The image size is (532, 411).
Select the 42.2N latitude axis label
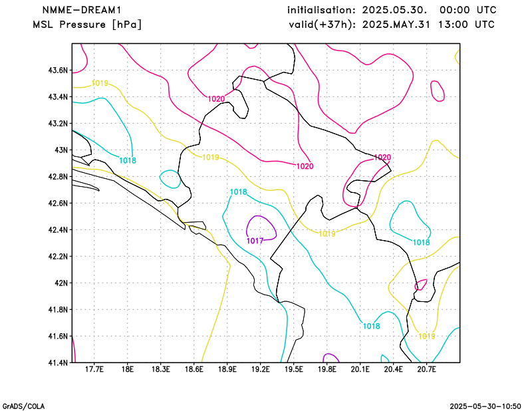(58, 257)
